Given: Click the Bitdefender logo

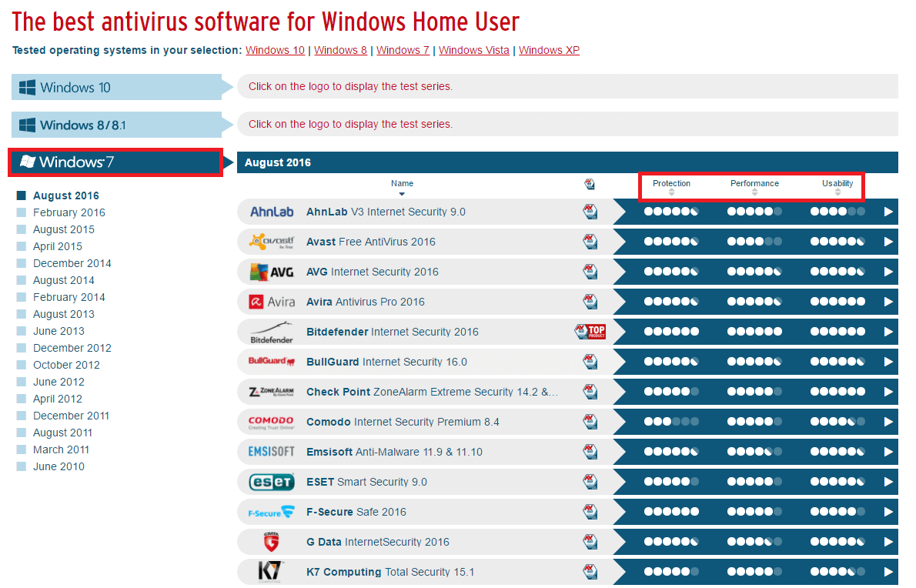Looking at the screenshot, I should [272, 332].
